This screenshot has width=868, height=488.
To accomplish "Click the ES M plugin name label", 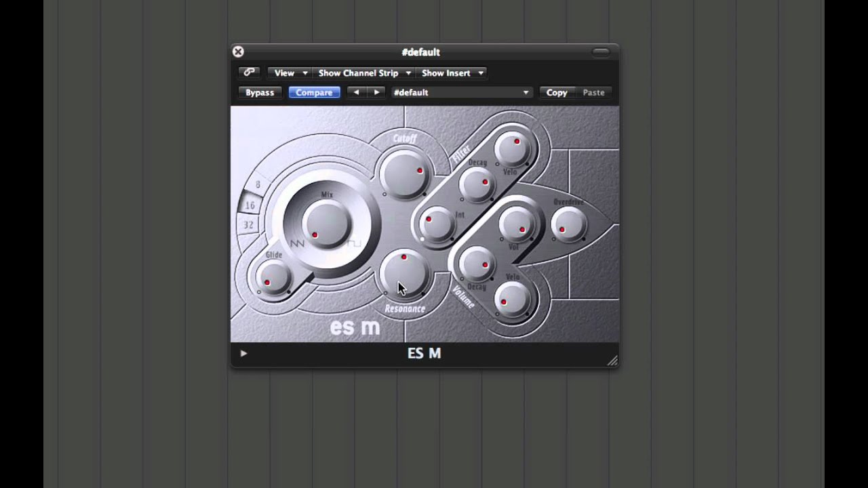I will tap(425, 353).
